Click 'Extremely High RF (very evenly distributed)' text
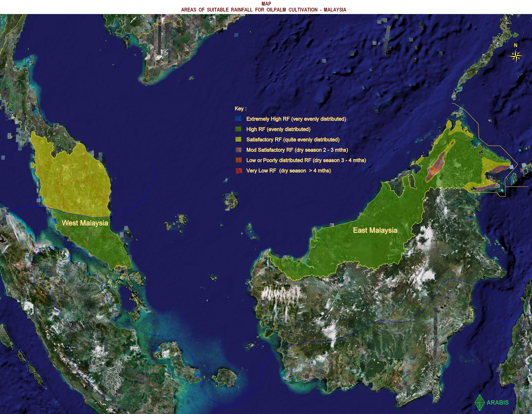This screenshot has width=532, height=414. point(296,119)
